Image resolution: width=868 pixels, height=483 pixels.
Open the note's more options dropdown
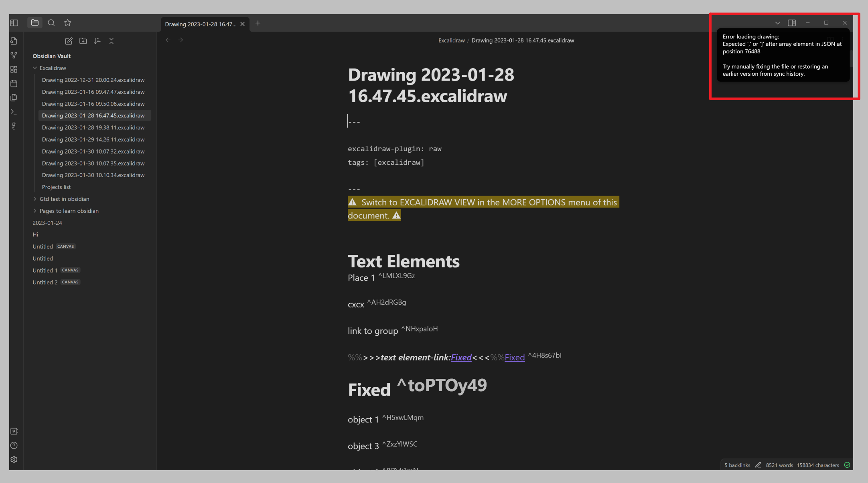coord(777,23)
